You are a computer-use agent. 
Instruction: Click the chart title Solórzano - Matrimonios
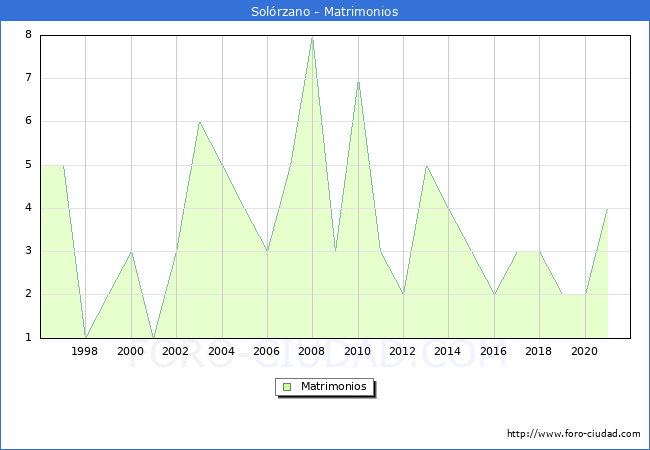click(325, 11)
